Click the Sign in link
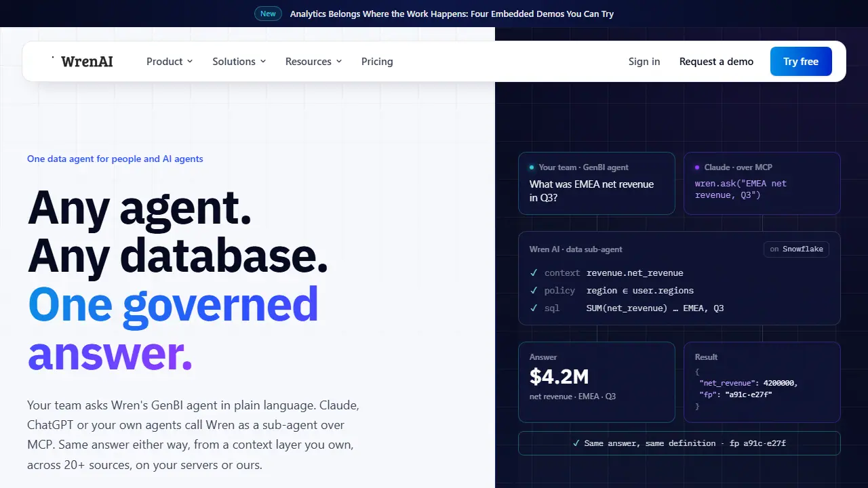 coord(644,62)
